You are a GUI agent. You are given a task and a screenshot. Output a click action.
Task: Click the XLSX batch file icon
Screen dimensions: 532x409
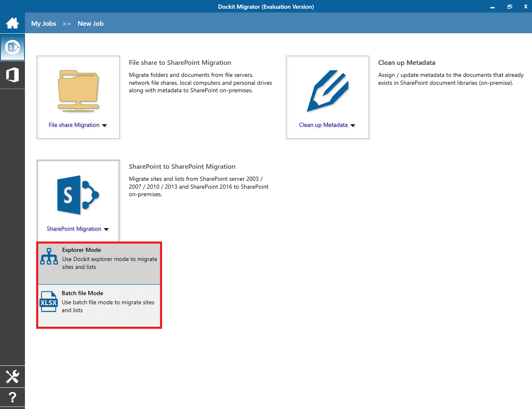pyautogui.click(x=49, y=301)
